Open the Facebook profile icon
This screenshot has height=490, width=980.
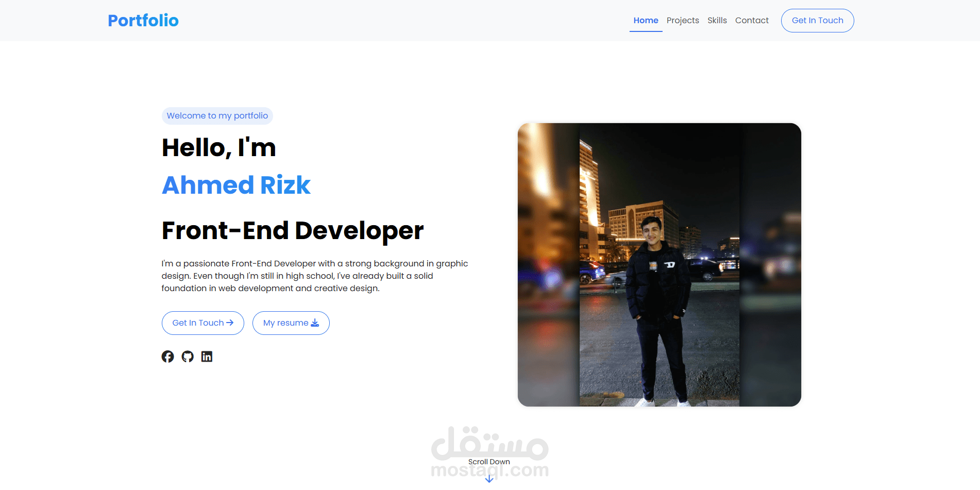168,356
